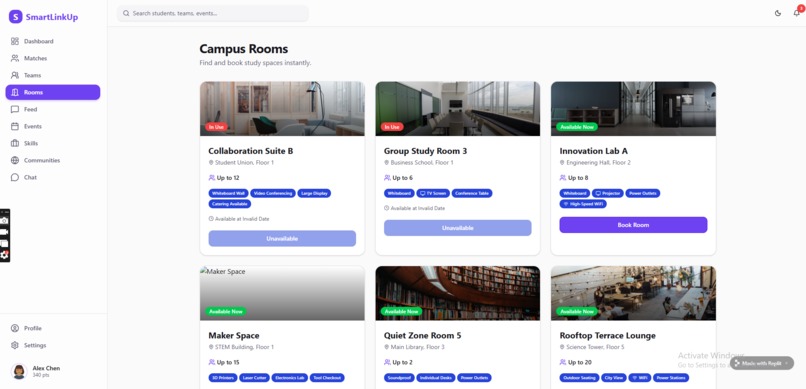Image resolution: width=806 pixels, height=389 pixels.
Task: Click the Main Library, Floor 3 text
Action: click(417, 347)
